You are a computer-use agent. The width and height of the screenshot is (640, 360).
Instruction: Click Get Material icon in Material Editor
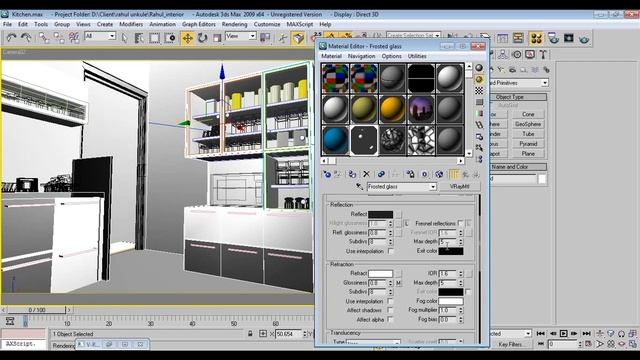(x=327, y=174)
